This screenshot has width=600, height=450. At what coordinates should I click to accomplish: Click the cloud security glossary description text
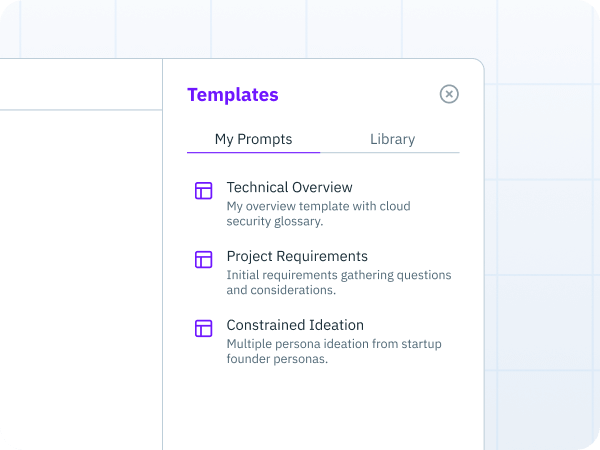318,214
